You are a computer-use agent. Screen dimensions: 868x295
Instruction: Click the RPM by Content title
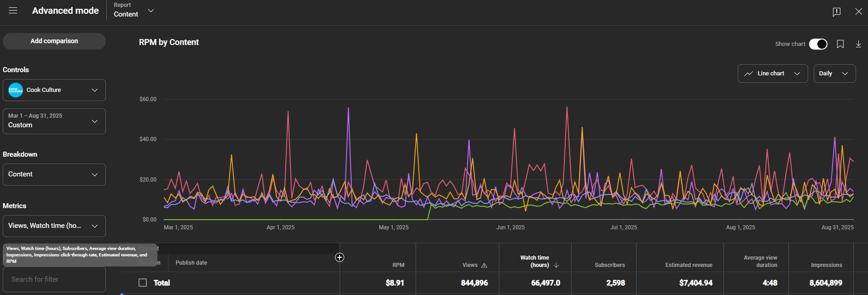coord(169,42)
